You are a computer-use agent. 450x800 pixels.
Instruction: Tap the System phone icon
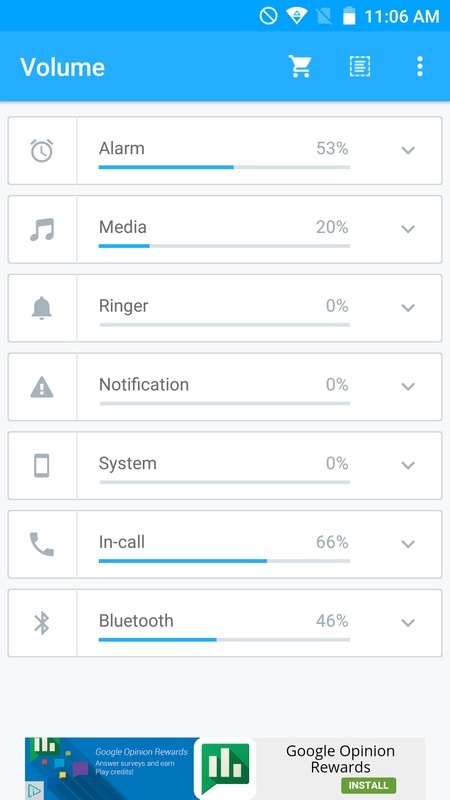click(x=42, y=466)
